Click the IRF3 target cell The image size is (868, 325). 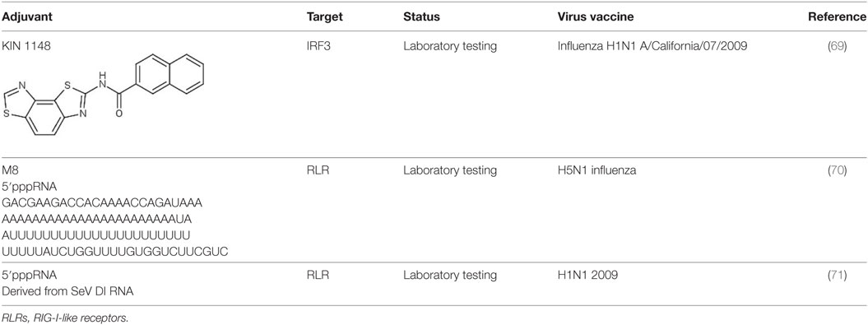318,47
